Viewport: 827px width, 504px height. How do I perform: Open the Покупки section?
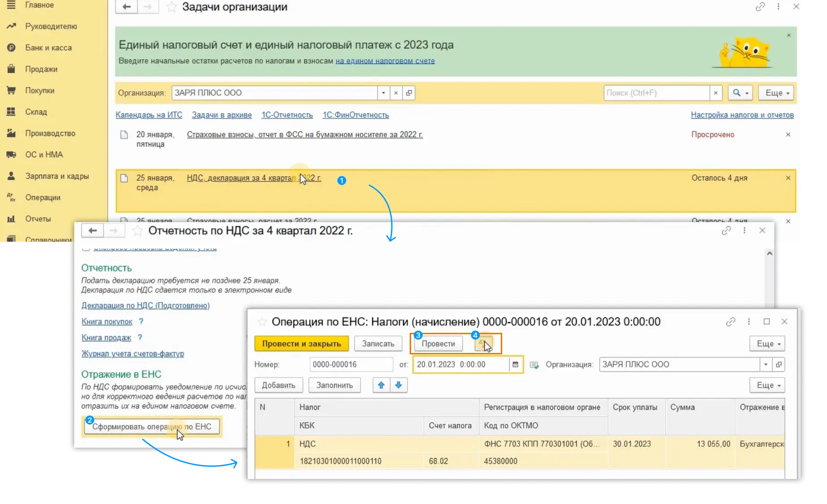(40, 91)
